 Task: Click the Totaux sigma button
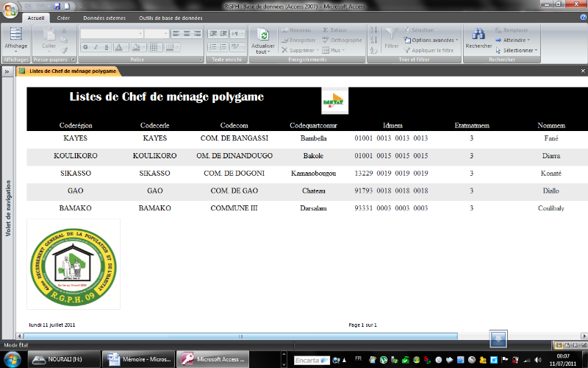[x=334, y=30]
